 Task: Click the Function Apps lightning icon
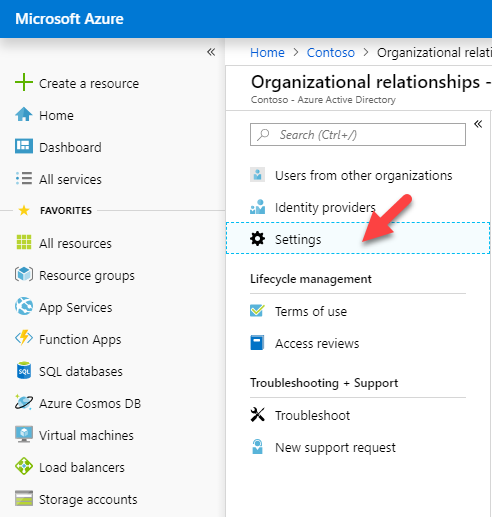(x=24, y=338)
